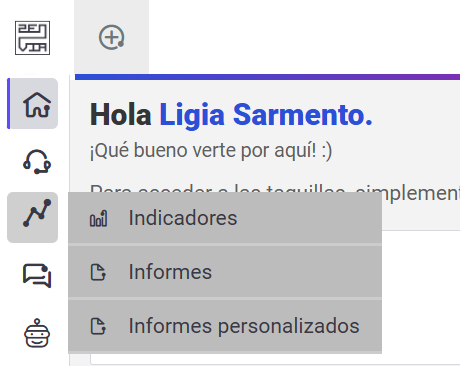The width and height of the screenshot is (460, 366).
Task: Click the Zenvia logo
Action: pos(32,38)
